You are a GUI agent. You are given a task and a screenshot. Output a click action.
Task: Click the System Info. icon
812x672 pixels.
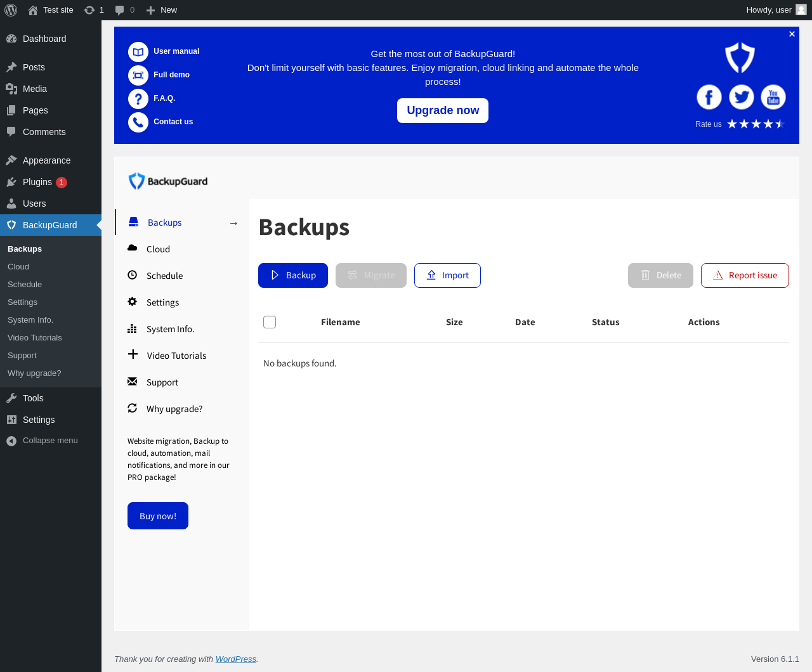(133, 328)
